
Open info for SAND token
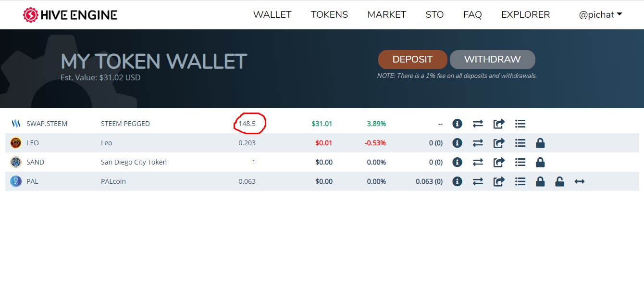pos(457,162)
